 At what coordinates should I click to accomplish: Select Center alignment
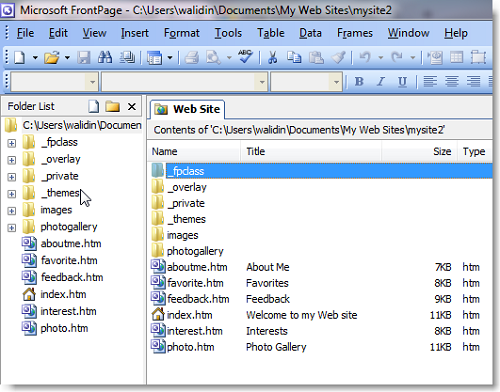click(x=452, y=81)
